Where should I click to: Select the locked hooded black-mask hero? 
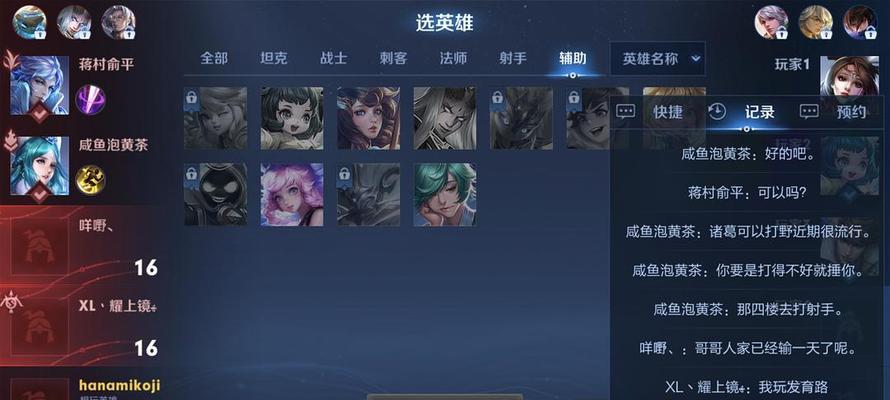(x=215, y=195)
